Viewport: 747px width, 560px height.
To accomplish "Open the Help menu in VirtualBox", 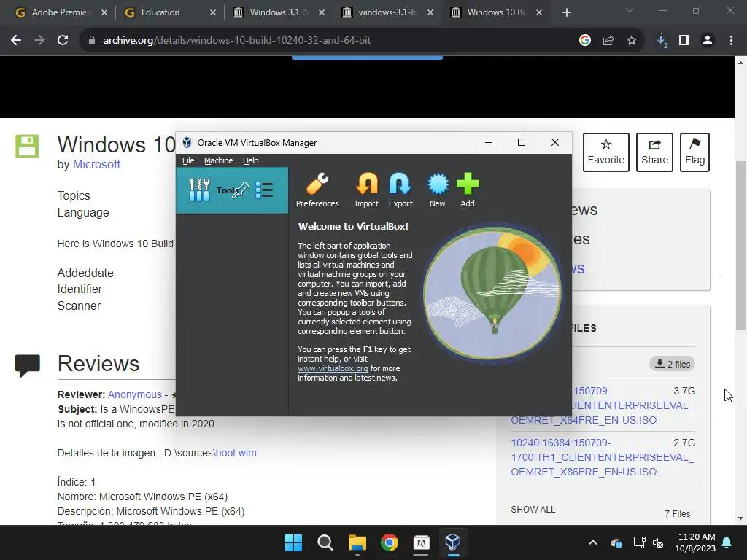I will click(x=251, y=160).
